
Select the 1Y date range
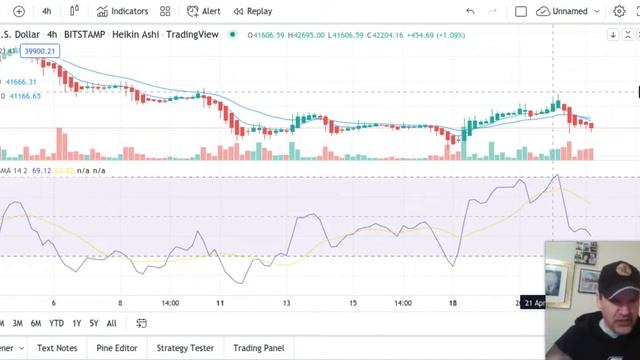[77, 323]
